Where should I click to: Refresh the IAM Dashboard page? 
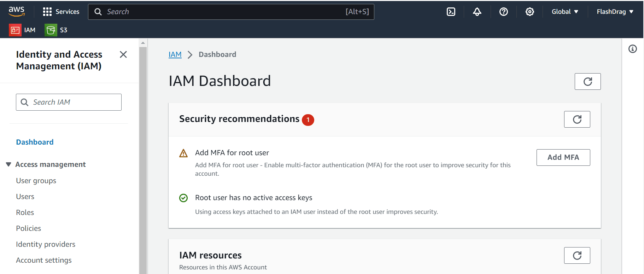(587, 81)
